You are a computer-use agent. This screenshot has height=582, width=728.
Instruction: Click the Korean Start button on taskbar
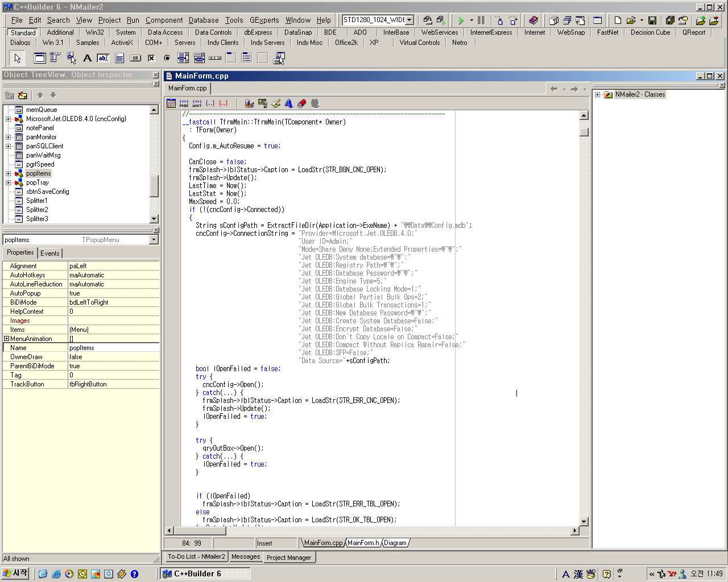pyautogui.click(x=15, y=573)
